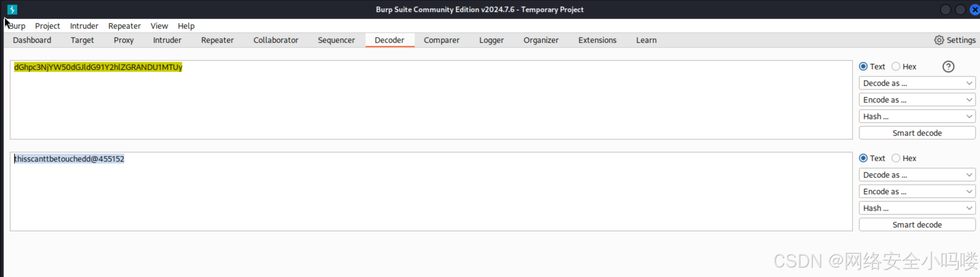Open top panel 'Hash ...' dropdown
Viewport: 980px width, 277px height.
coord(917,117)
